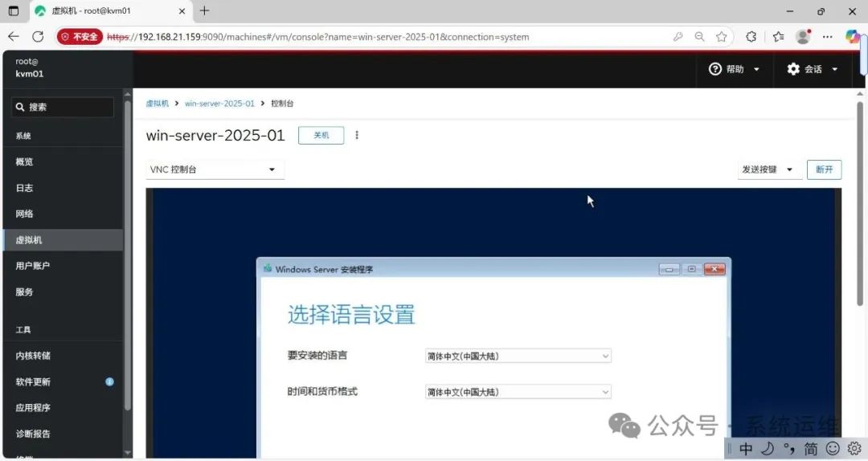Open the 会话 session menu
This screenshot has height=461, width=868.
click(813, 69)
